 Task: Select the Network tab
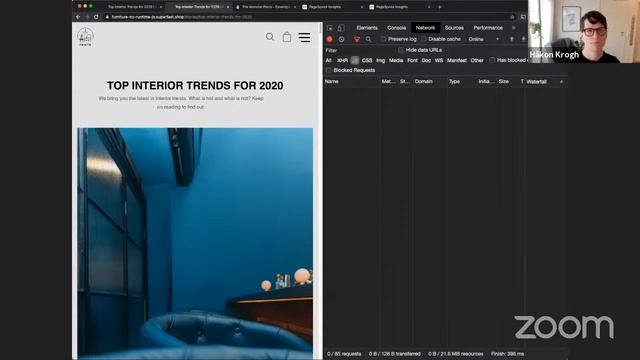425,28
